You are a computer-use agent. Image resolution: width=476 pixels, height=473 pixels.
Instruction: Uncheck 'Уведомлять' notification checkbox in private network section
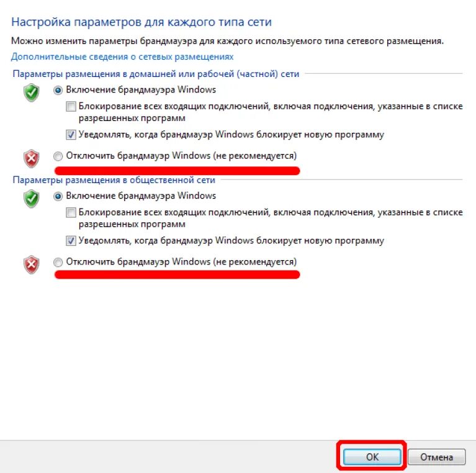click(71, 135)
